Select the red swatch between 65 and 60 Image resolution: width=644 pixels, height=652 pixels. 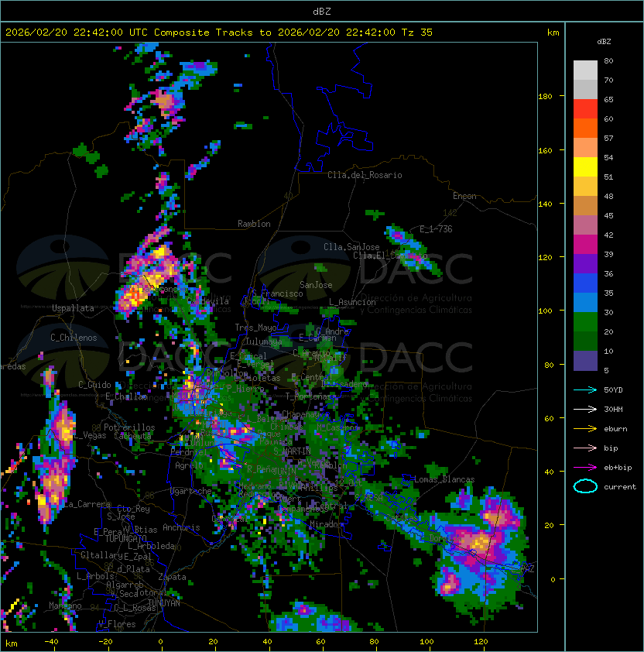coord(585,109)
